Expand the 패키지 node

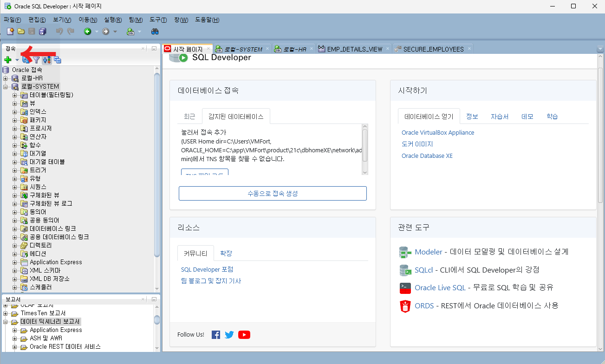point(14,120)
